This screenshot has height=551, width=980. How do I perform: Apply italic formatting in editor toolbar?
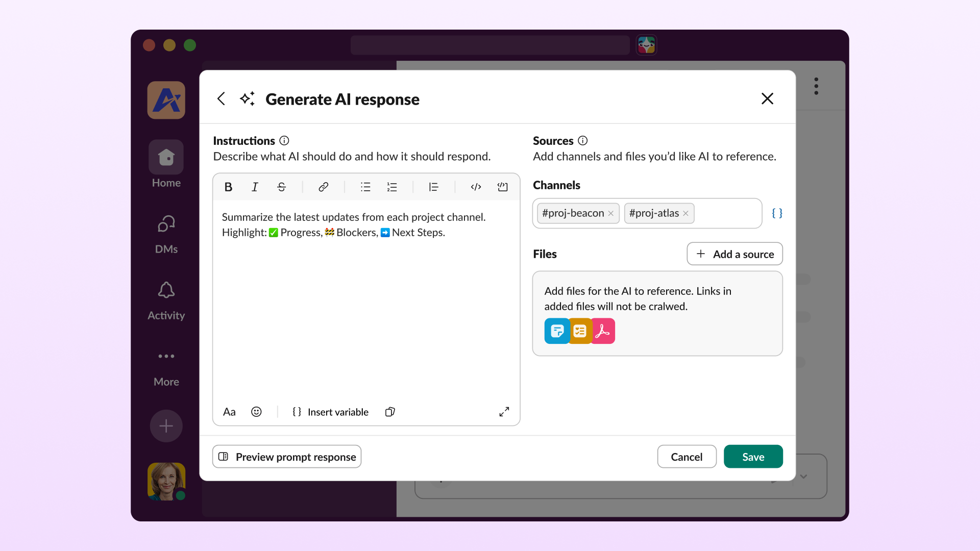(255, 187)
